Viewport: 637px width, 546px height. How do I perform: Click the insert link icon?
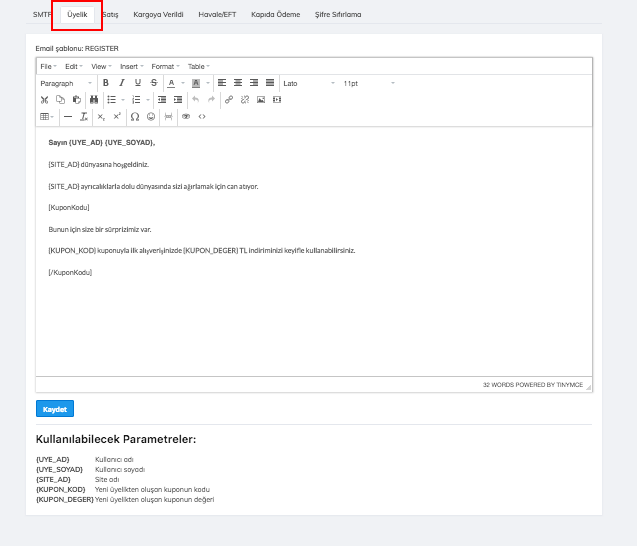click(x=229, y=100)
